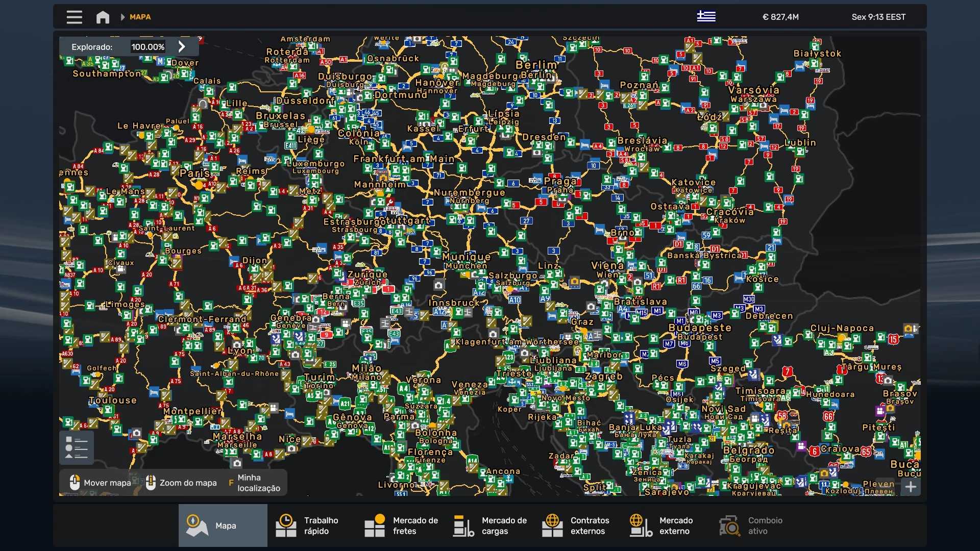Image resolution: width=980 pixels, height=551 pixels.
Task: Go to home screen icon
Action: coord(103,17)
